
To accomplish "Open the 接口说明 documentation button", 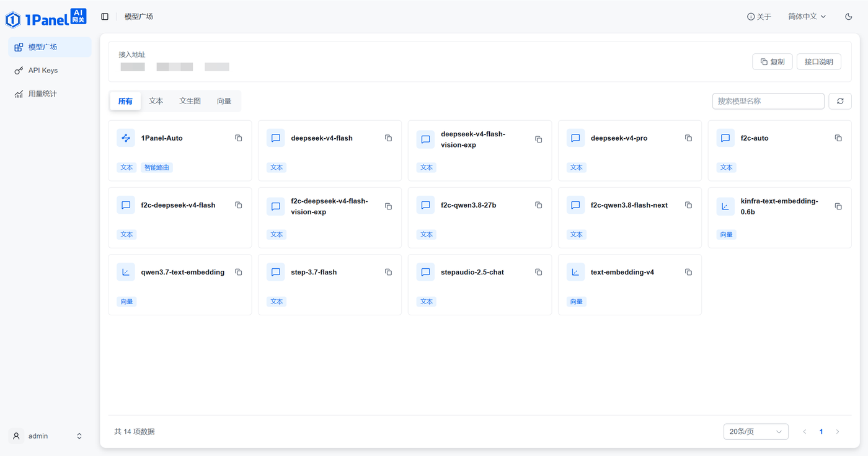I will [x=819, y=62].
